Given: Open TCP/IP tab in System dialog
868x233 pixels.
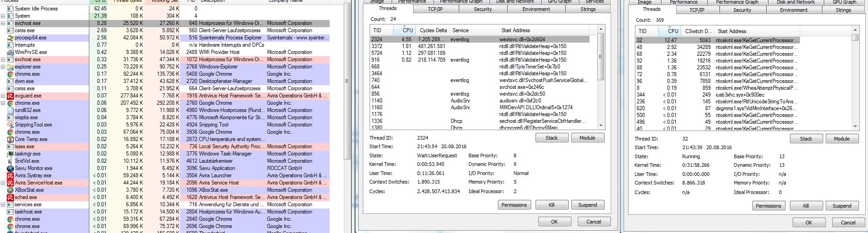Looking at the screenshot, I should (697, 10).
